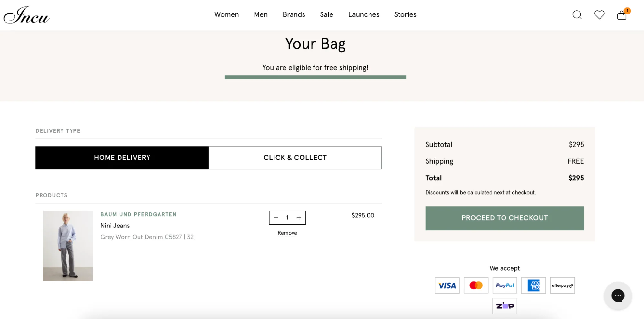The height and width of the screenshot is (319, 644).
Task: Open the Women menu
Action: (226, 15)
